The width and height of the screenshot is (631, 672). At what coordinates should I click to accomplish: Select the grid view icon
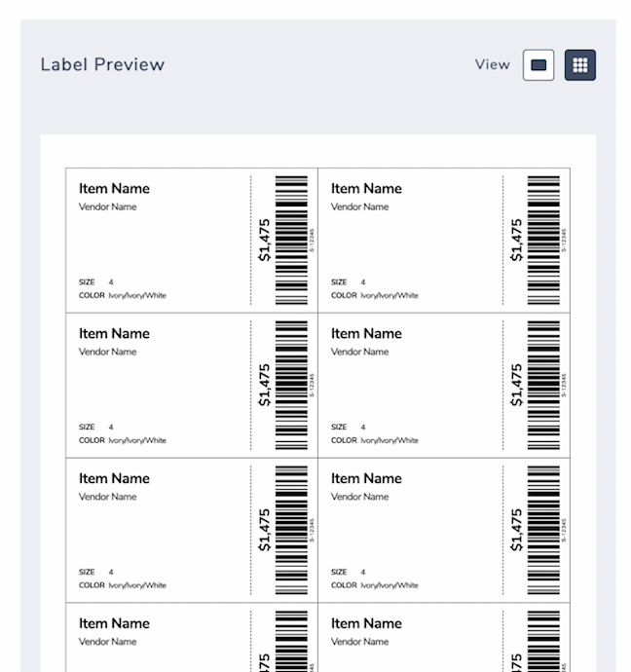click(x=580, y=65)
